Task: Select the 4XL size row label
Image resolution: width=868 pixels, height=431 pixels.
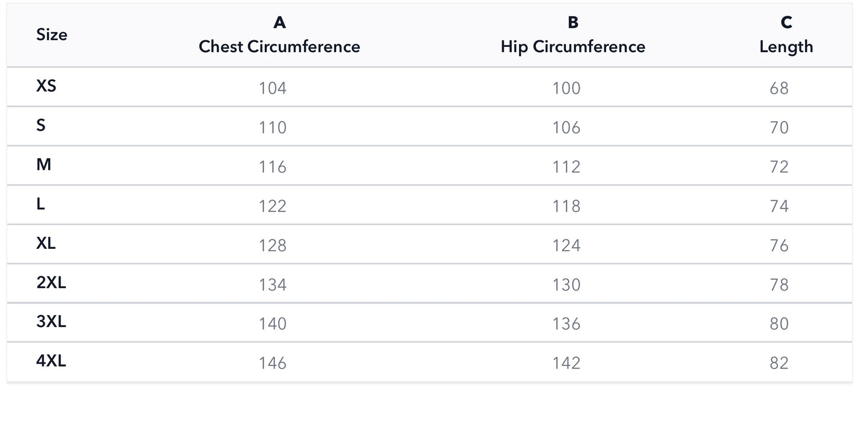Action: tap(51, 361)
